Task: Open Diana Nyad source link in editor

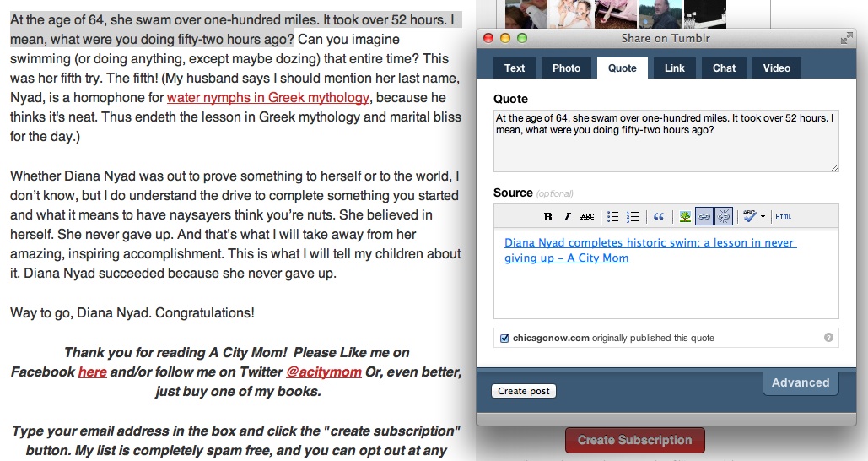Action: tap(650, 250)
